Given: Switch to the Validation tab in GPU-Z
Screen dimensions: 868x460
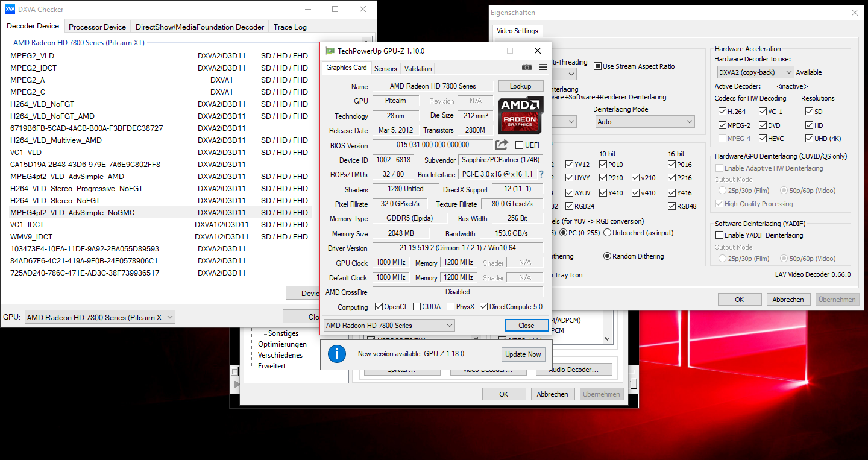Looking at the screenshot, I should (418, 69).
